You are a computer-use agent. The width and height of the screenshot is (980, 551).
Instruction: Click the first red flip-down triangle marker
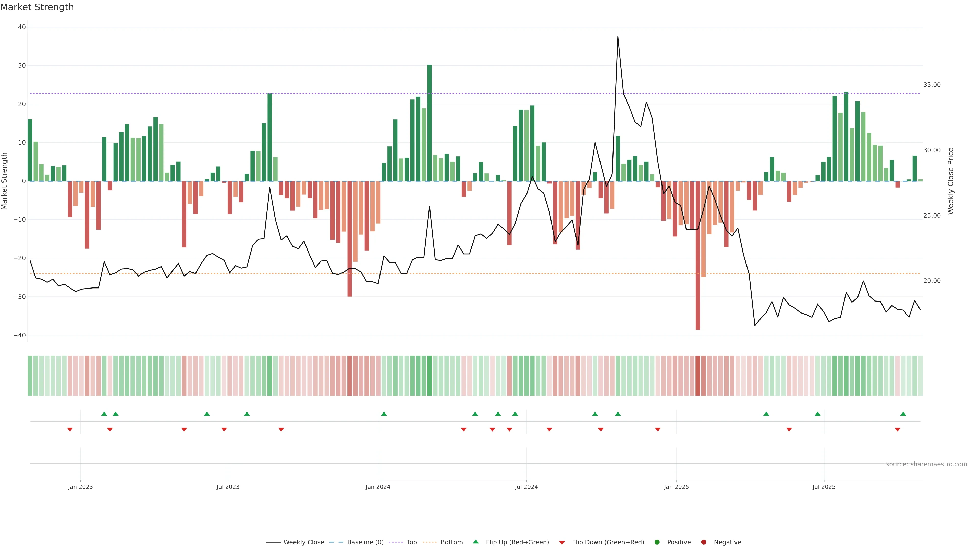(x=70, y=429)
